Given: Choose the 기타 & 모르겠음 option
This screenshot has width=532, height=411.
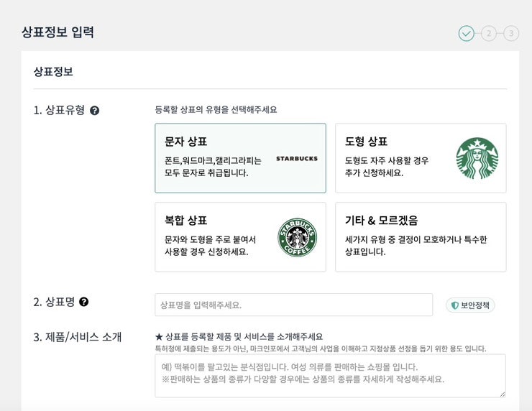Looking at the screenshot, I should [x=421, y=237].
